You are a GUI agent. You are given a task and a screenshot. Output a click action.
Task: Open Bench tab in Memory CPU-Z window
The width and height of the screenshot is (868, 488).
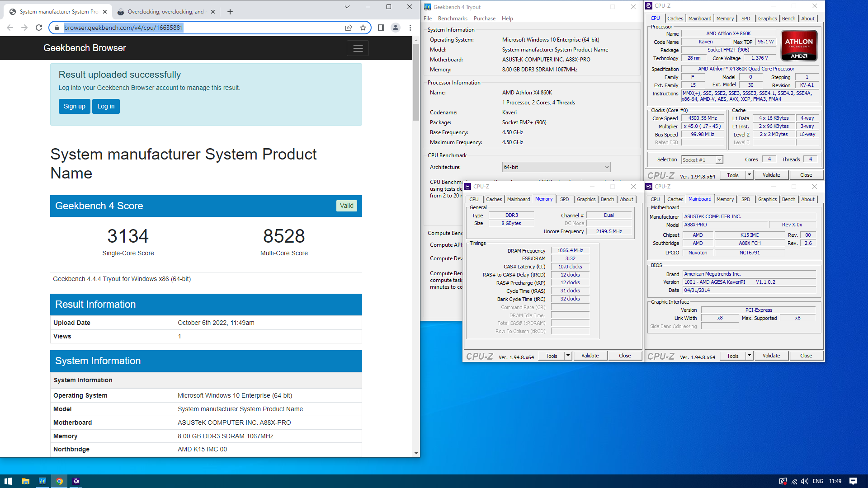click(x=607, y=199)
